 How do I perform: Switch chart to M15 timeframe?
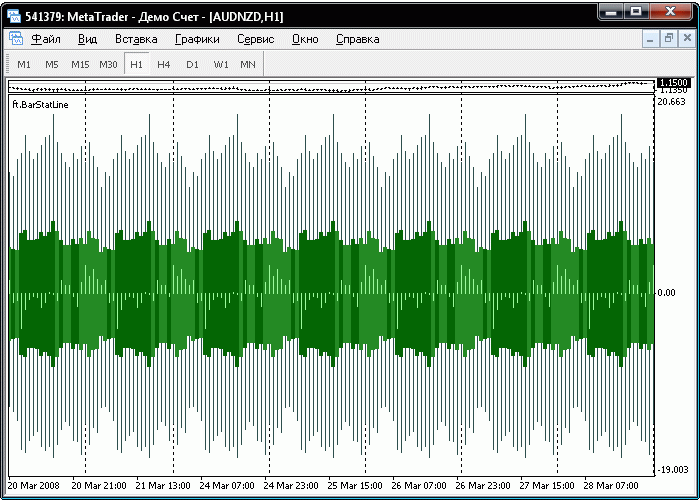[80, 64]
